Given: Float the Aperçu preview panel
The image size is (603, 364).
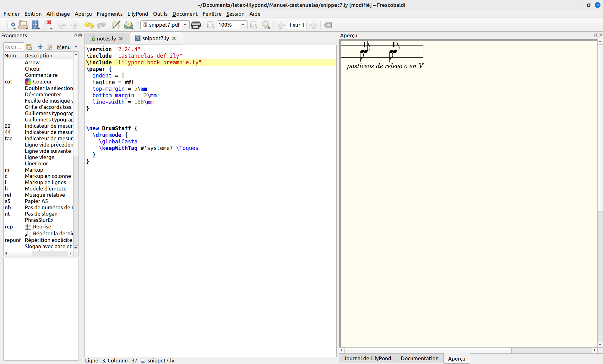Looking at the screenshot, I should point(596,35).
